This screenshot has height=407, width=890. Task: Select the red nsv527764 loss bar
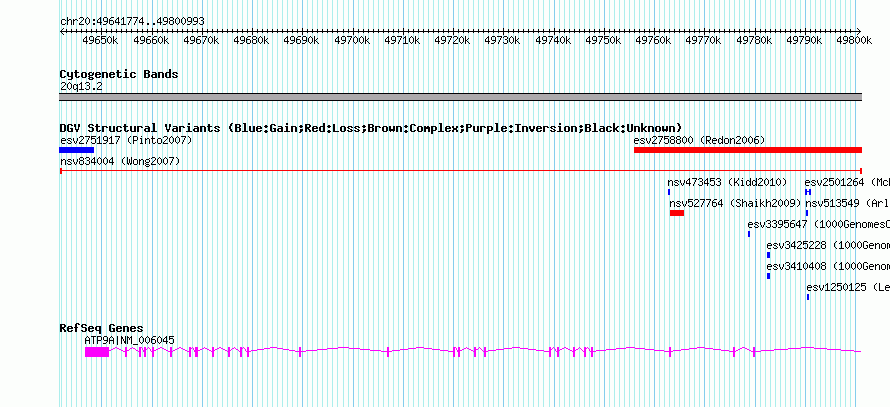pos(677,213)
